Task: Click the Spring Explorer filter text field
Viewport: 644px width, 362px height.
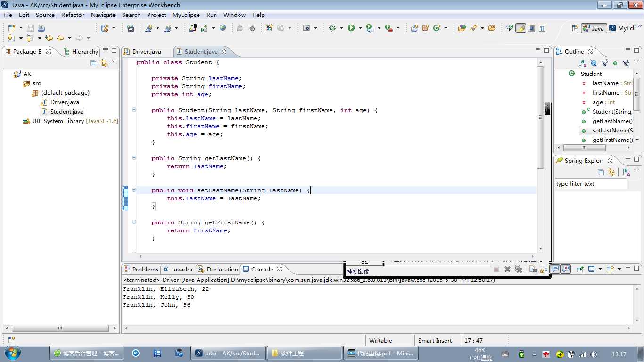Action: click(x=591, y=184)
